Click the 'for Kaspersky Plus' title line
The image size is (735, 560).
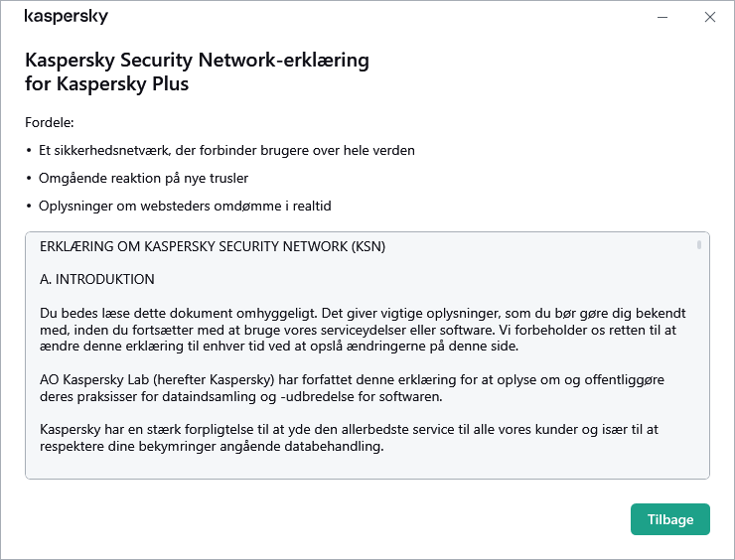tap(106, 84)
